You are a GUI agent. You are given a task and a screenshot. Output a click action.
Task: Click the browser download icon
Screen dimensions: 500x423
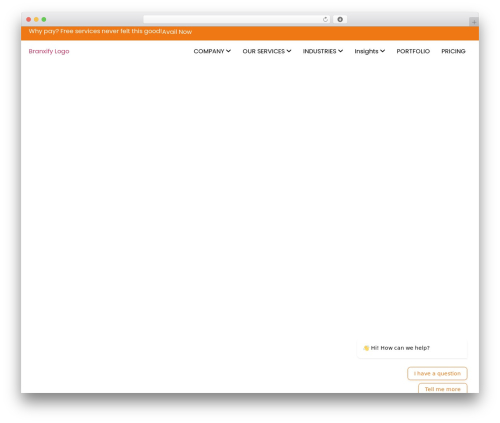coord(340,19)
